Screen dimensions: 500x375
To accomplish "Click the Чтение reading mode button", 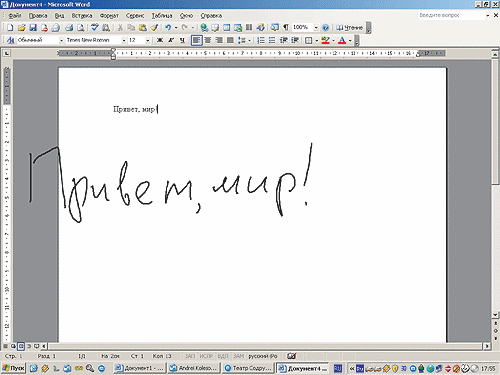I will tap(350, 28).
